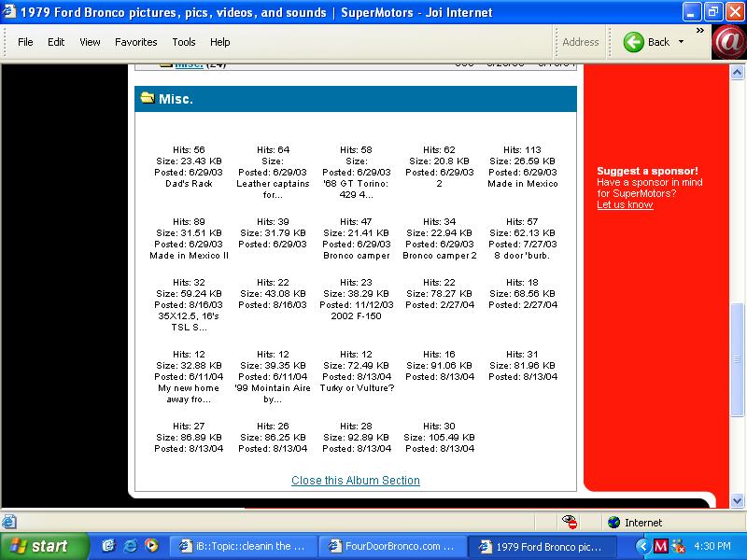Click the 35X12.5, 16's TSL caption
747x560 pixels.
(189, 322)
